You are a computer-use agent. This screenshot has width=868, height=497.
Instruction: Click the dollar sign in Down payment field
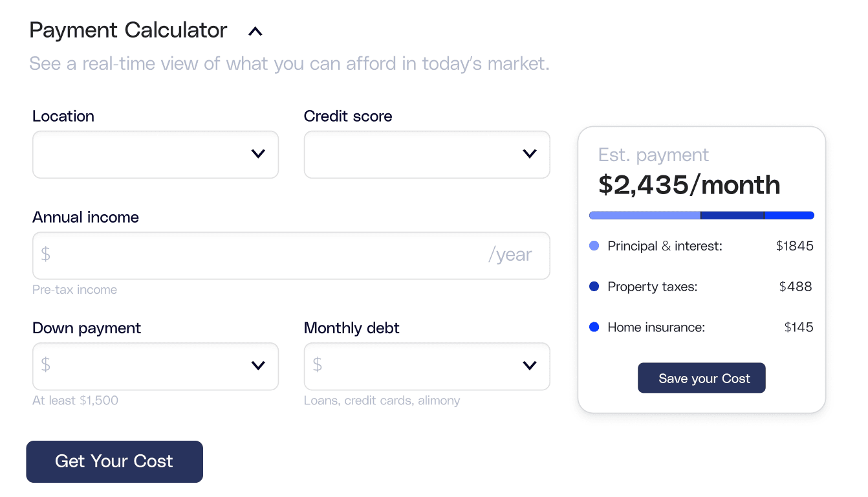[45, 366]
